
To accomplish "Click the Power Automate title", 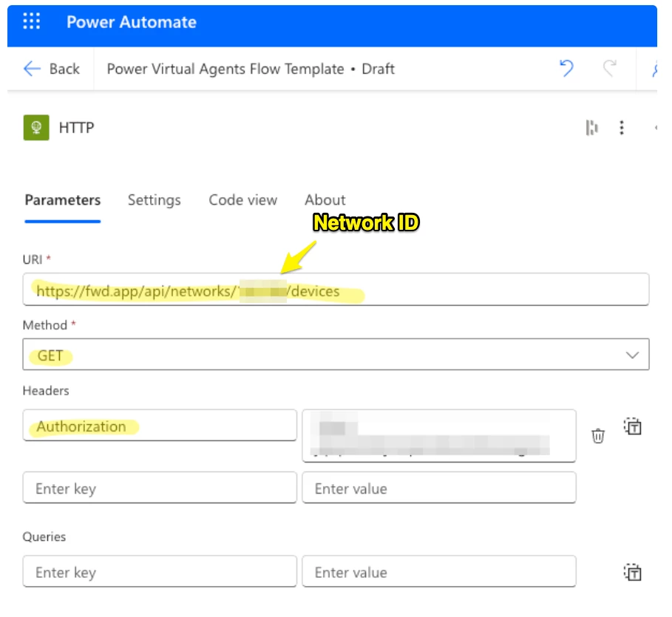I will tap(132, 22).
